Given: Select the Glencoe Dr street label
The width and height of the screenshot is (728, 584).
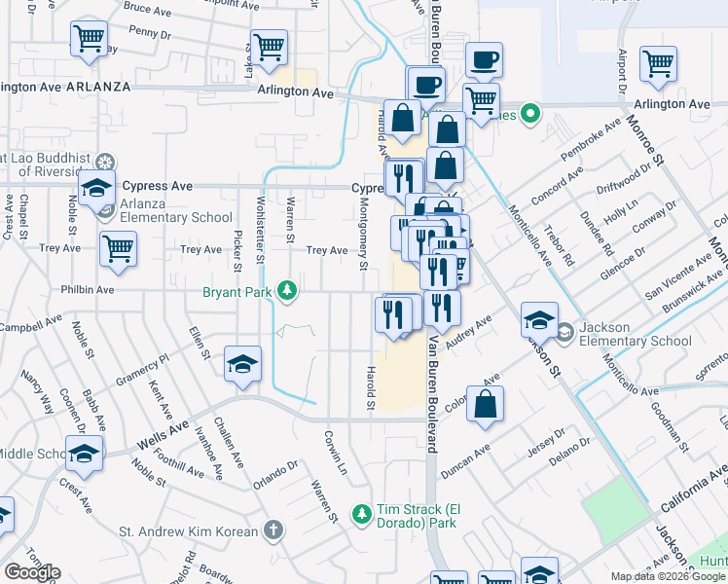Looking at the screenshot, I should pyautogui.click(x=623, y=264).
